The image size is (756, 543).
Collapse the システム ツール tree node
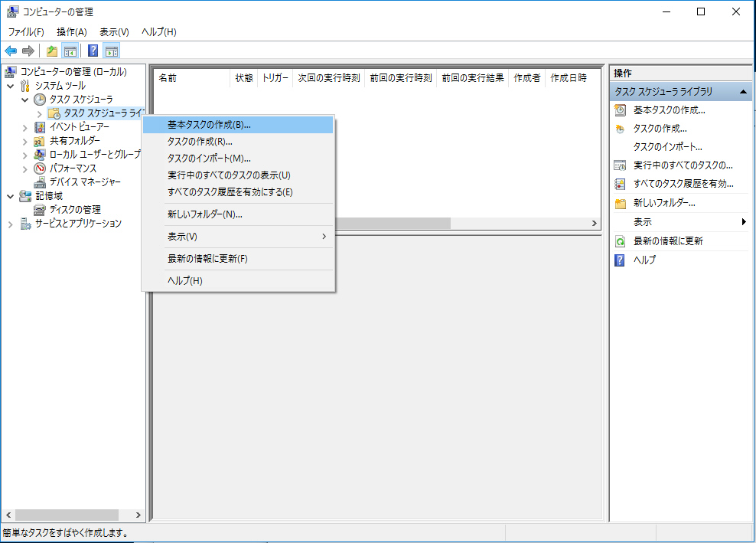click(x=11, y=86)
